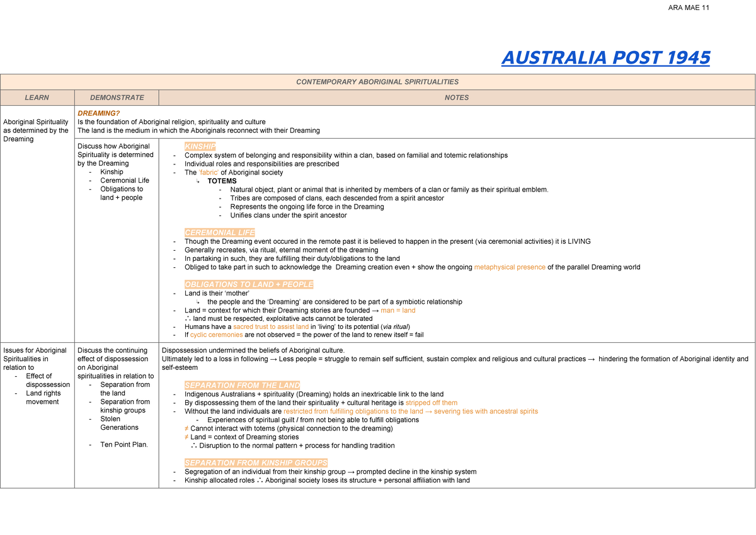Click 'Discuss how Aboriginal Spirituality is determined'
756x535 pixels.
(115, 151)
